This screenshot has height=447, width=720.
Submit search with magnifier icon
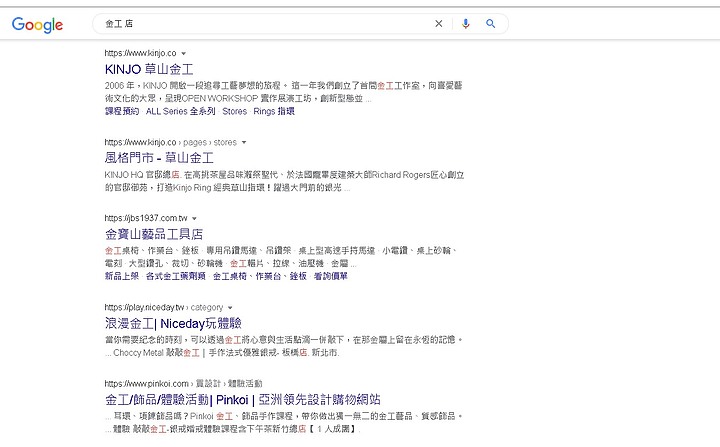click(490, 23)
